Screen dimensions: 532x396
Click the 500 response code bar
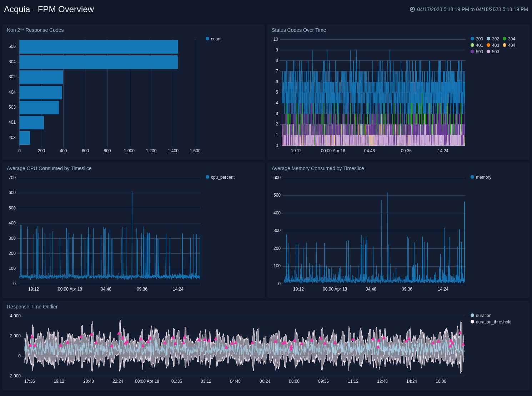[99, 47]
